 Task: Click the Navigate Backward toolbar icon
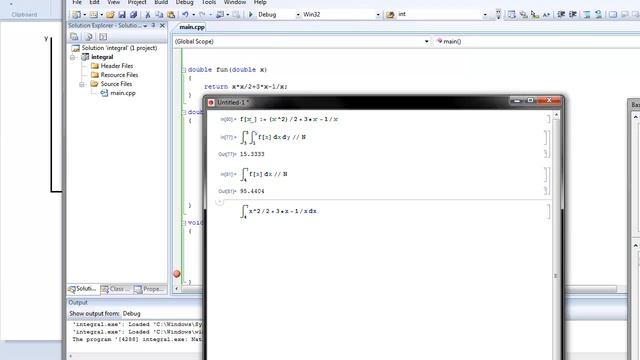pyautogui.click(x=220, y=15)
